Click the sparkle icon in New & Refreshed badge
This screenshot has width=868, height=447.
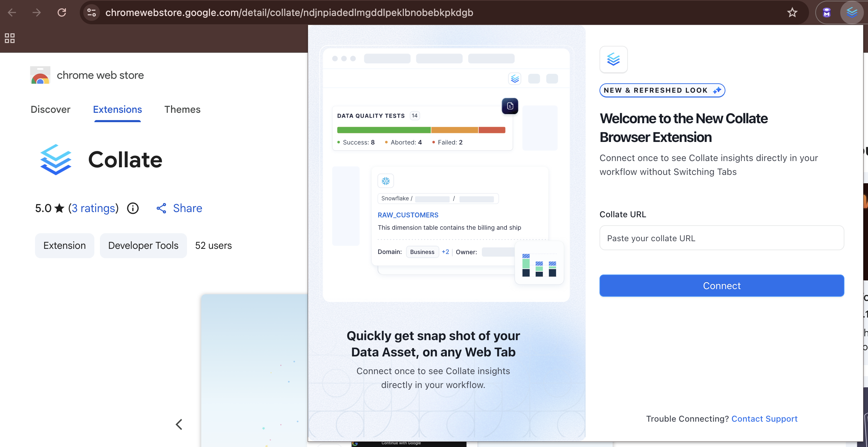tap(717, 90)
